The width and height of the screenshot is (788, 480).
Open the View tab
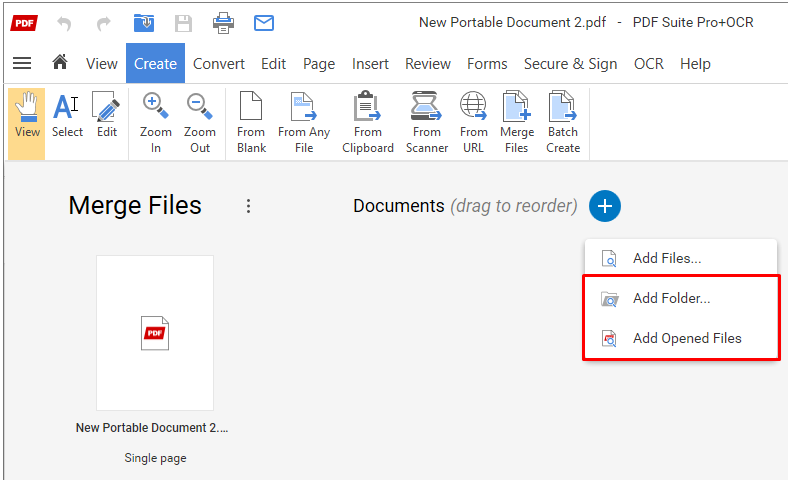102,64
